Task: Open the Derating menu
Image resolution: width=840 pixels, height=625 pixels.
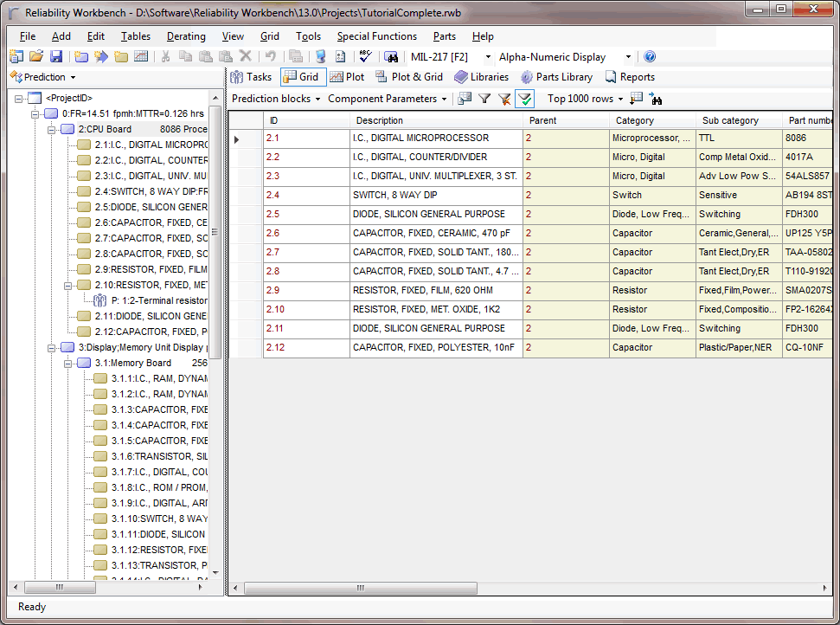Action: pyautogui.click(x=186, y=36)
